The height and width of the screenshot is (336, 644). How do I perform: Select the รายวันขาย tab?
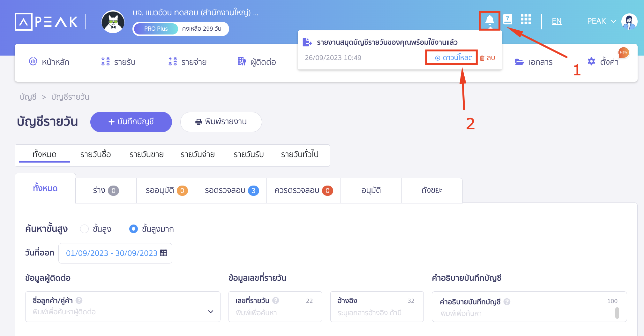[x=146, y=155]
